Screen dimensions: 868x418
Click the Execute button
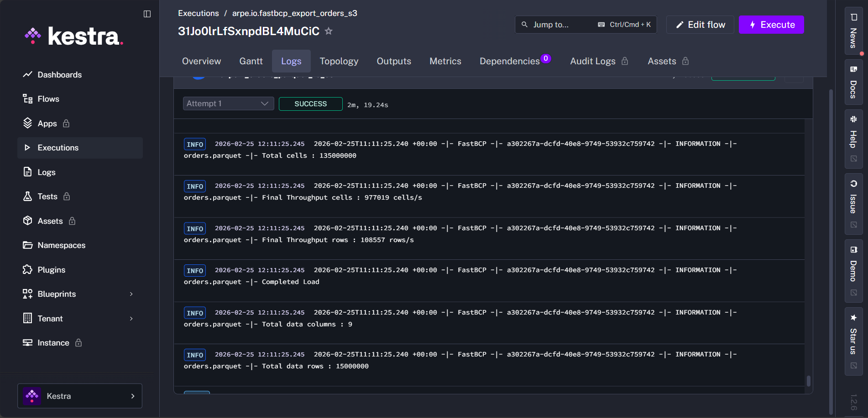771,25
